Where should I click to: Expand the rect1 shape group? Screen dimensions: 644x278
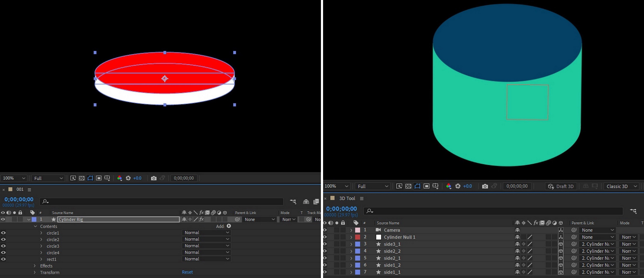pos(41,259)
